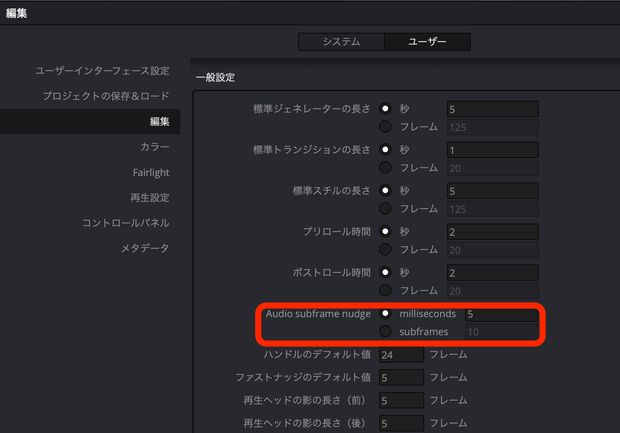Image resolution: width=620 pixels, height=433 pixels.
Task: Focus the ファストナッジのデフォルト値 field
Action: [400, 378]
